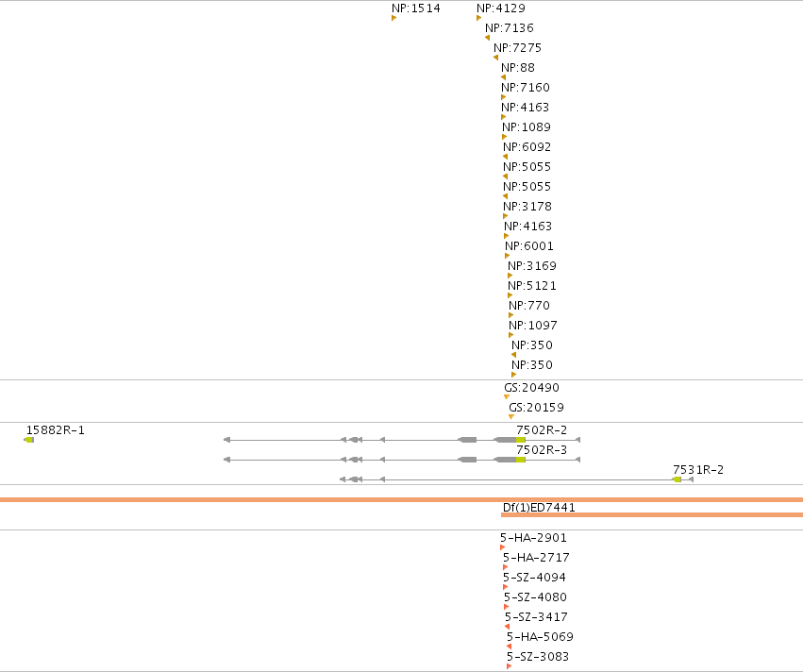Open the 5-HA-5069 feature label
The width and height of the screenshot is (803, 672).
[x=541, y=637]
